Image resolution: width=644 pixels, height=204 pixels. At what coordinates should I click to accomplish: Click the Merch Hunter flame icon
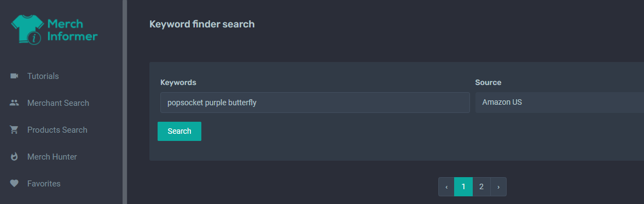click(x=14, y=157)
